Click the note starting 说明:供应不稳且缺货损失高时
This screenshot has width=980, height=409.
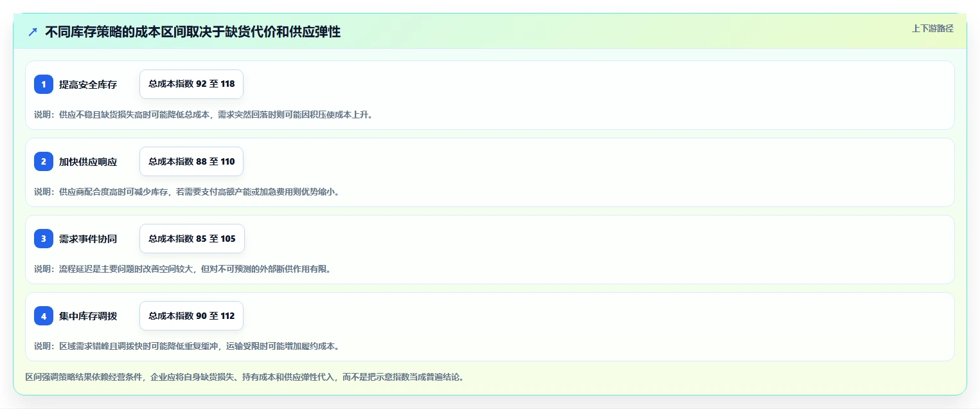(x=203, y=114)
